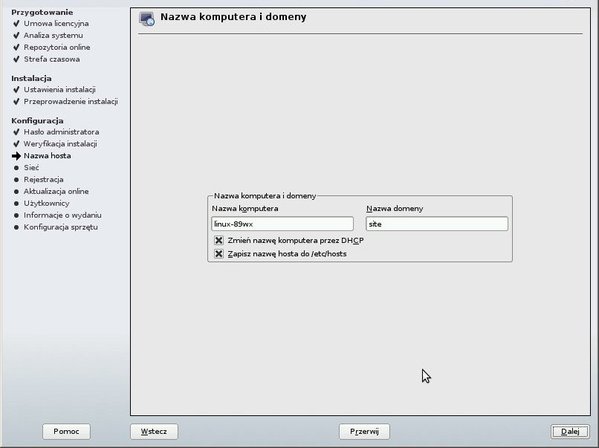Click the arrow icon beside Nazwa hosta
The image size is (599, 448).
pos(16,156)
